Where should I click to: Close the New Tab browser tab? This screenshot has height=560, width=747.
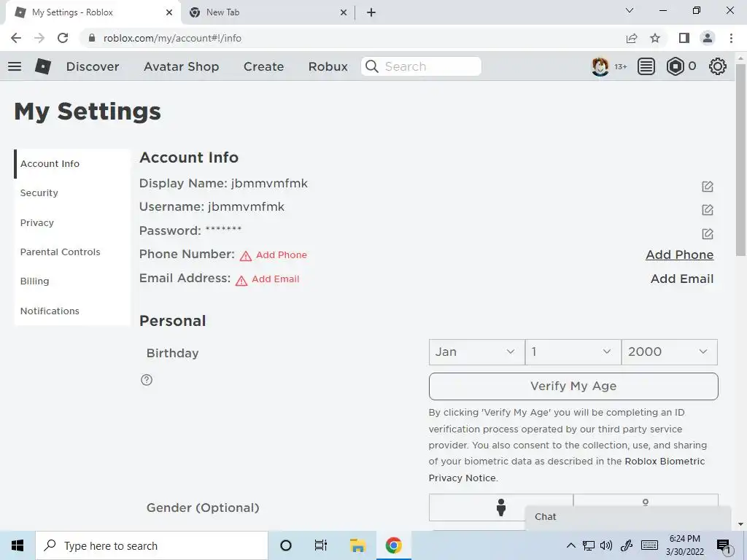344,12
